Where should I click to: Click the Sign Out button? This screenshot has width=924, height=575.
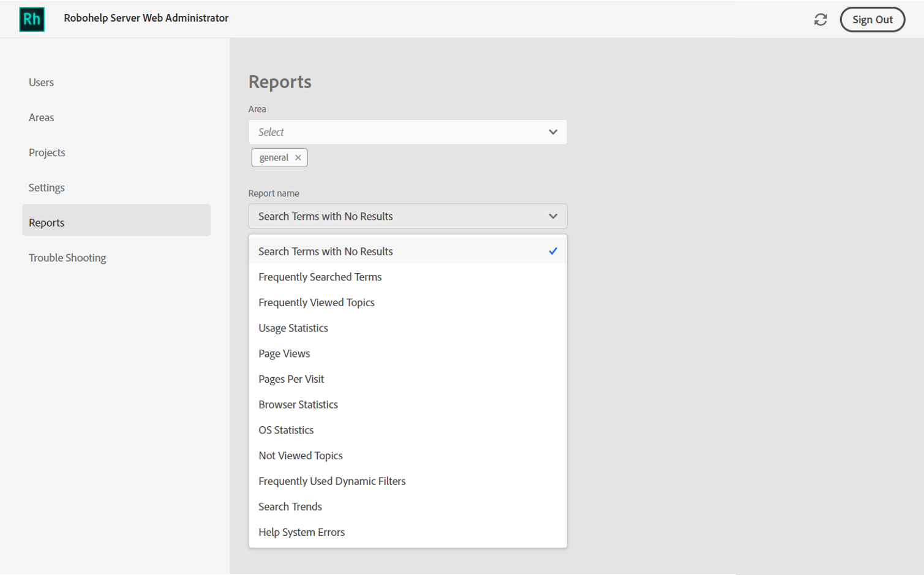tap(873, 19)
